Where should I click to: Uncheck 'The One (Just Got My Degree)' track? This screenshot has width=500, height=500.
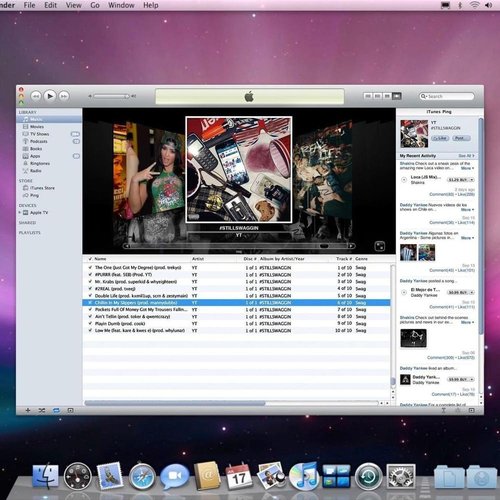90,268
